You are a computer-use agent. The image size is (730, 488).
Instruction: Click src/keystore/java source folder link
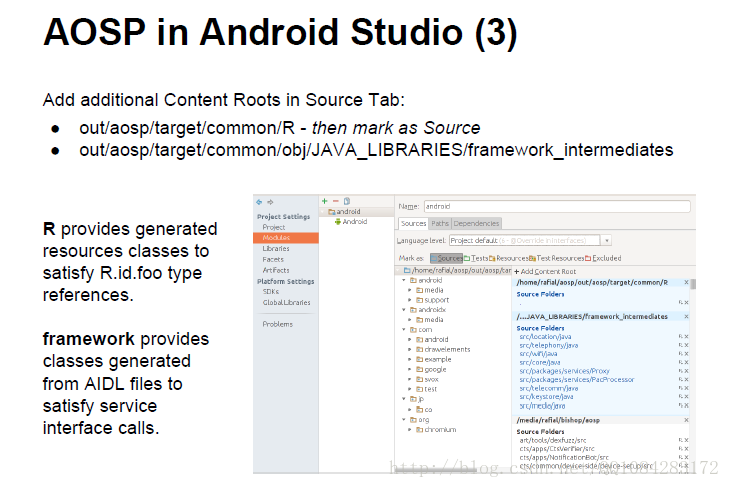tap(546, 397)
